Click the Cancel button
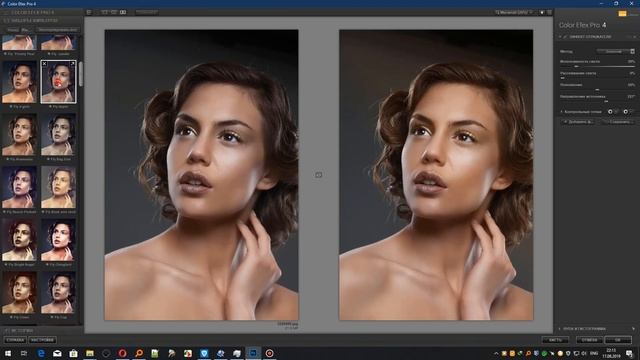This screenshot has width=640, height=360. (x=589, y=340)
